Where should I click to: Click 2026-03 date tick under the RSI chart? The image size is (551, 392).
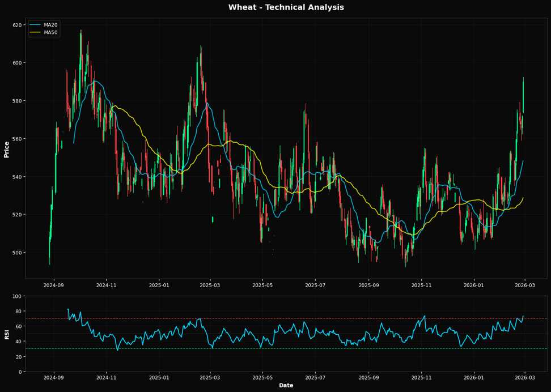coord(525,378)
